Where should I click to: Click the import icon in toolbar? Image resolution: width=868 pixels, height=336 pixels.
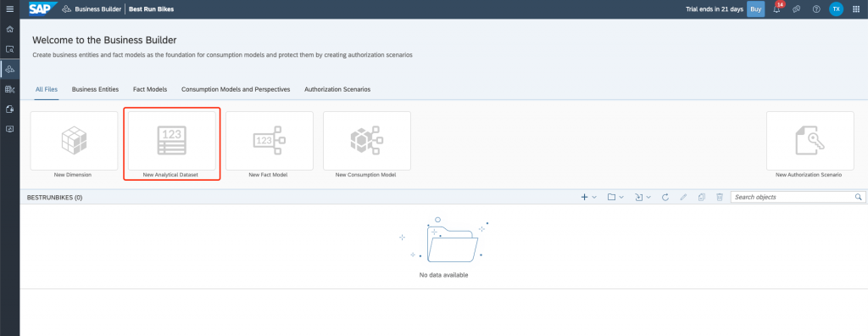[x=639, y=197]
